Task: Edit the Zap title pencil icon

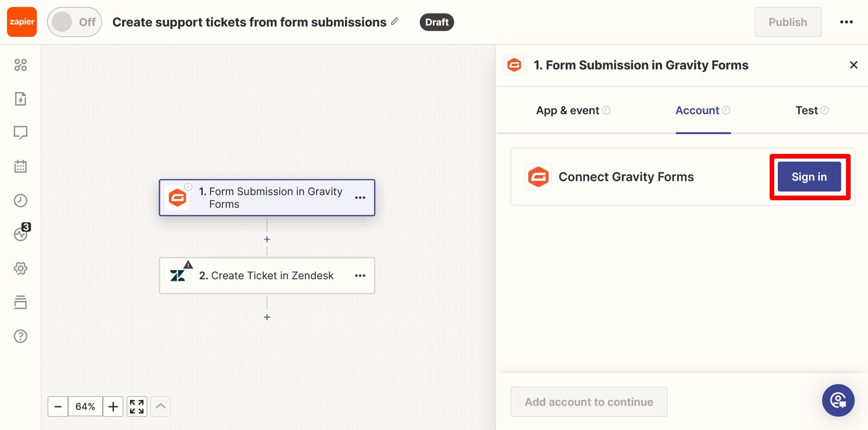Action: tap(395, 21)
